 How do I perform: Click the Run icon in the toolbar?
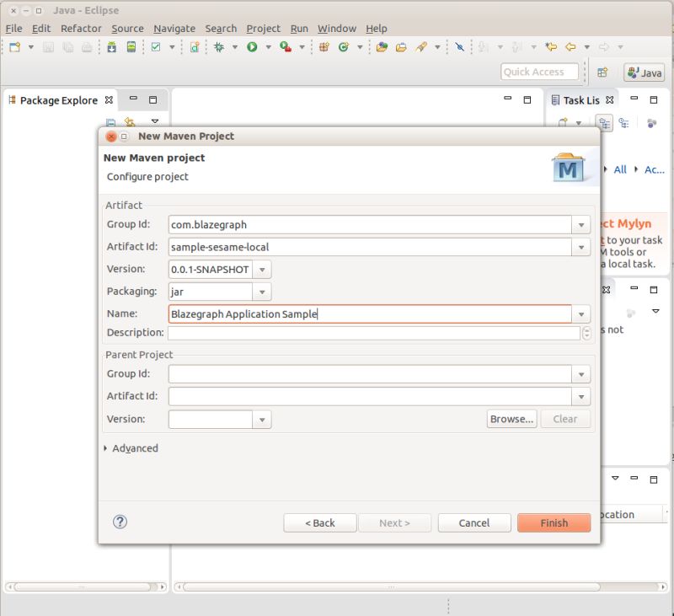[x=251, y=48]
